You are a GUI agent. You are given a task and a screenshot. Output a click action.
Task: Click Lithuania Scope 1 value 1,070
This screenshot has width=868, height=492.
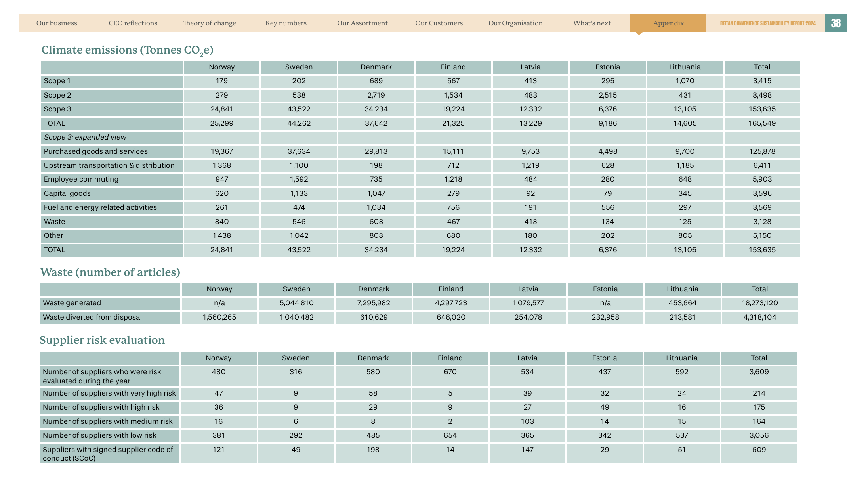(x=685, y=81)
